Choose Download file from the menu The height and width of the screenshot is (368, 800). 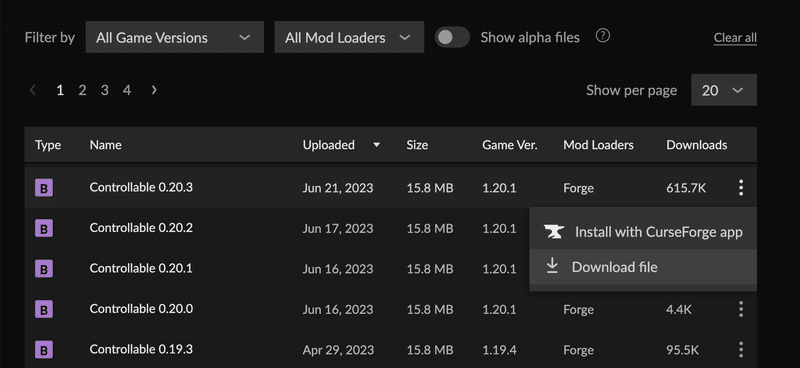[643, 267]
